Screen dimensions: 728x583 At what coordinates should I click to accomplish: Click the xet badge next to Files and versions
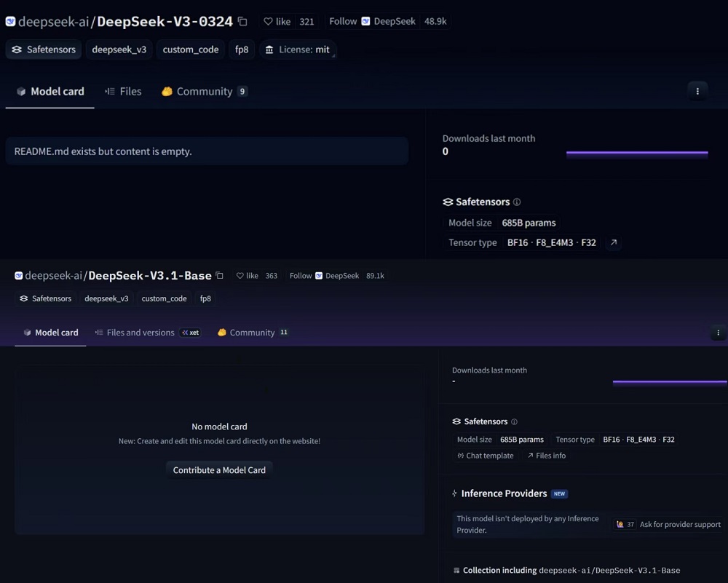pyautogui.click(x=191, y=333)
